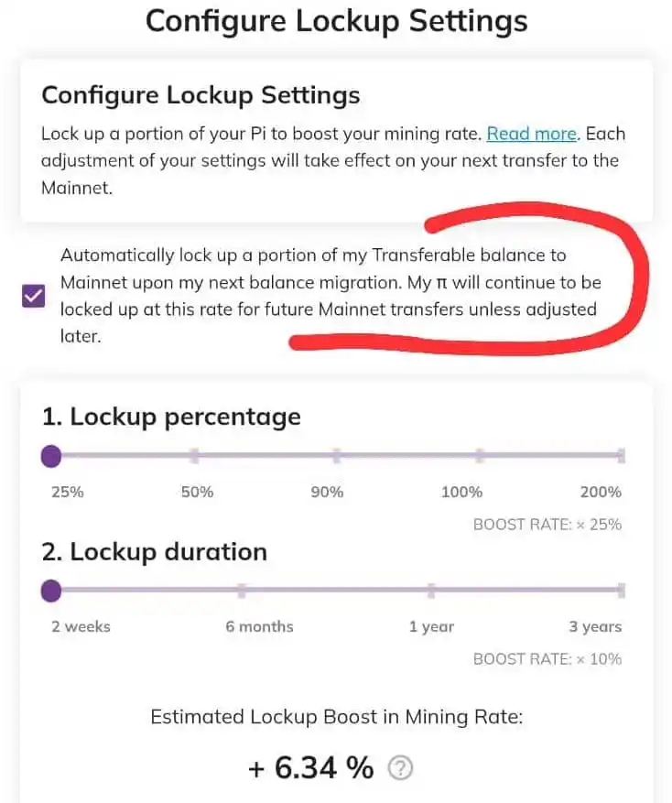The width and height of the screenshot is (672, 803).
Task: Set lockup percentage to 50%
Action: tap(194, 455)
